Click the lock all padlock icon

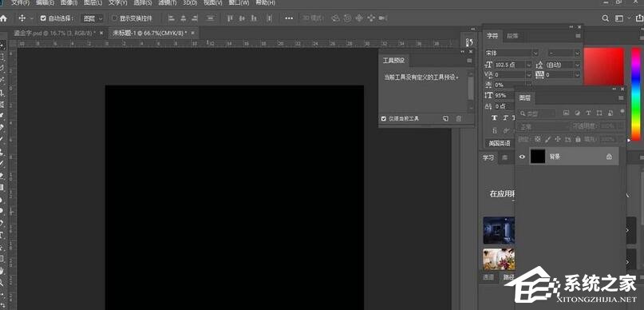(x=578, y=139)
